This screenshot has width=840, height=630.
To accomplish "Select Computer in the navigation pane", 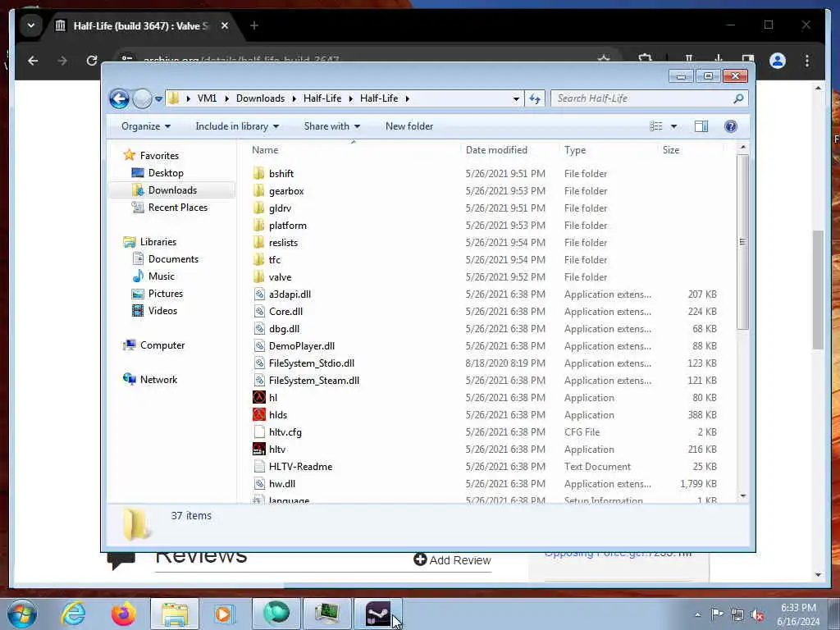I will tap(162, 345).
